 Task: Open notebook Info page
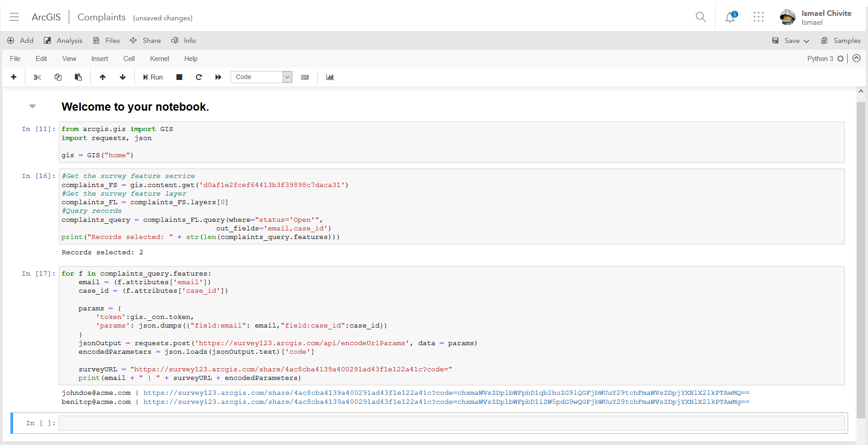184,41
